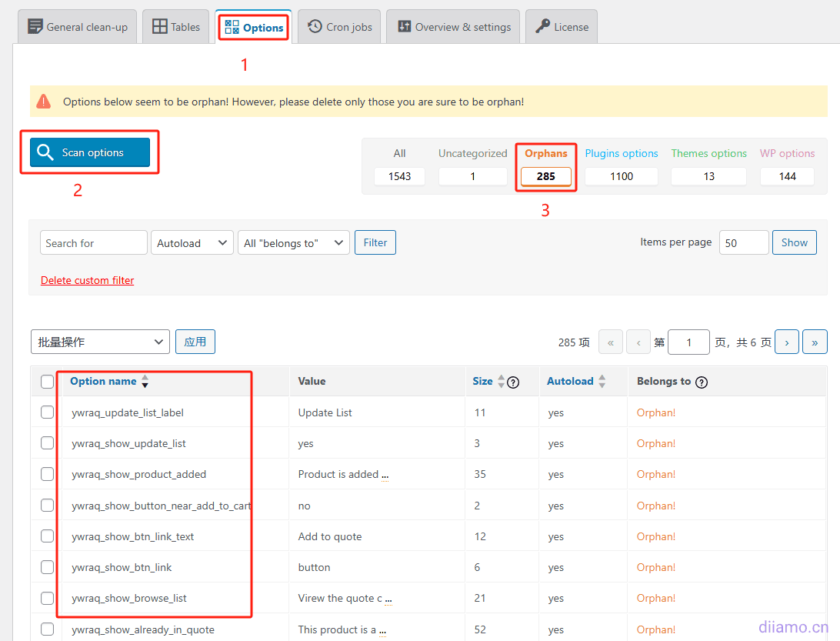This screenshot has height=641, width=840.
Task: Select the ywraq_show_btn_link row checkbox
Action: tap(48, 567)
